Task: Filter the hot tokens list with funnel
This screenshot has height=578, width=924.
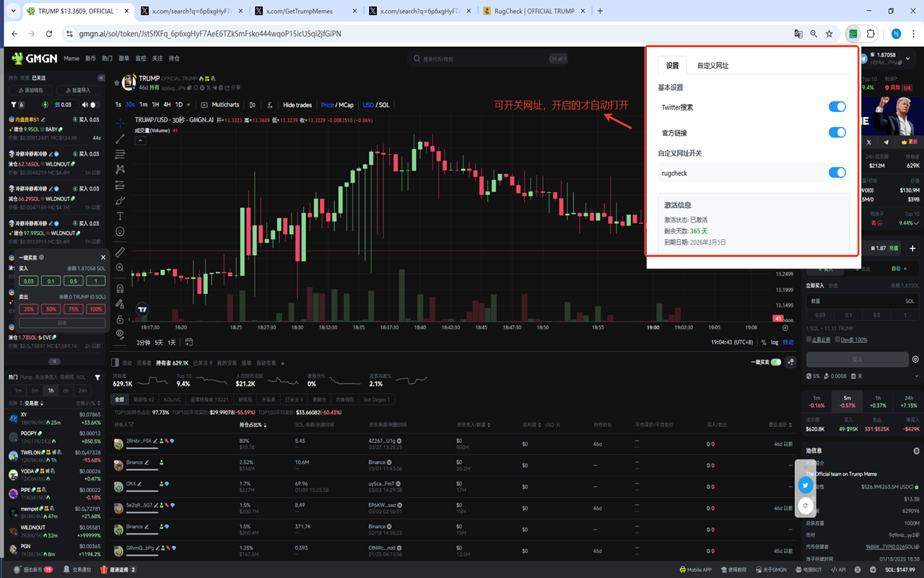Action: pyautogui.click(x=97, y=377)
